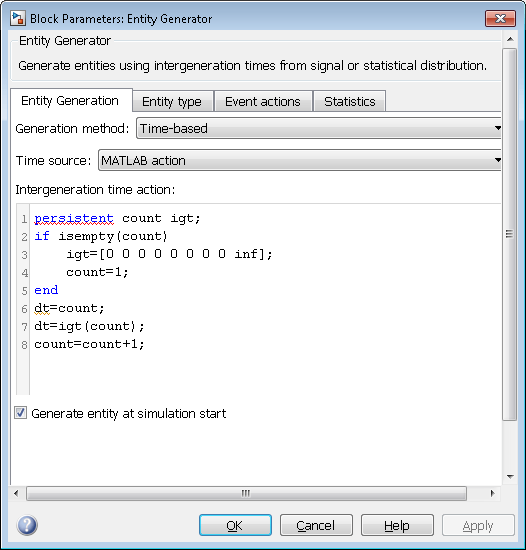This screenshot has width=526, height=550.
Task: Click the Simulink block icon in title bar
Action: (18, 18)
